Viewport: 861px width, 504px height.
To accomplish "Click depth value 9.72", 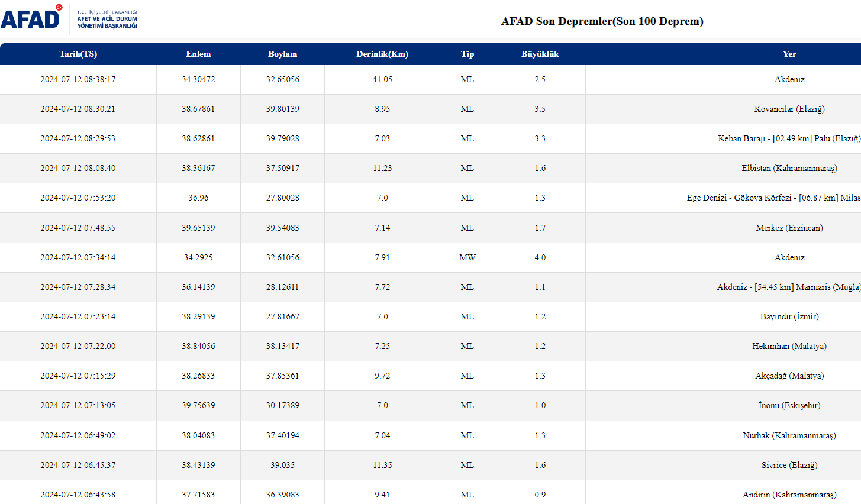I will pos(382,376).
